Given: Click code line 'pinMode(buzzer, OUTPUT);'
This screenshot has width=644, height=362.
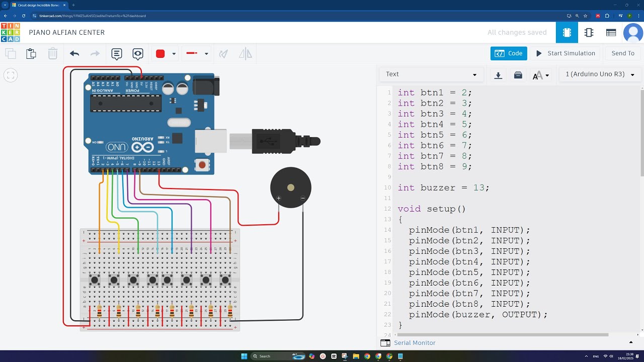Looking at the screenshot, I should pyautogui.click(x=478, y=314).
